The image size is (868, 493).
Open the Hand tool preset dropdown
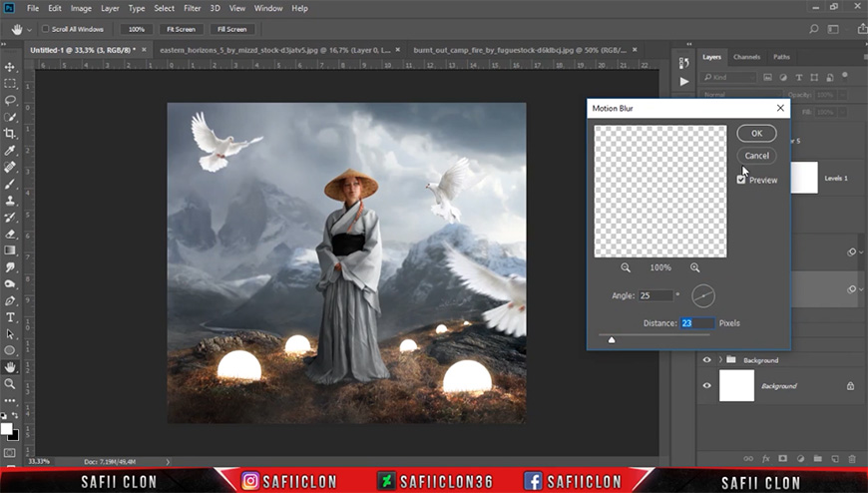[x=29, y=29]
